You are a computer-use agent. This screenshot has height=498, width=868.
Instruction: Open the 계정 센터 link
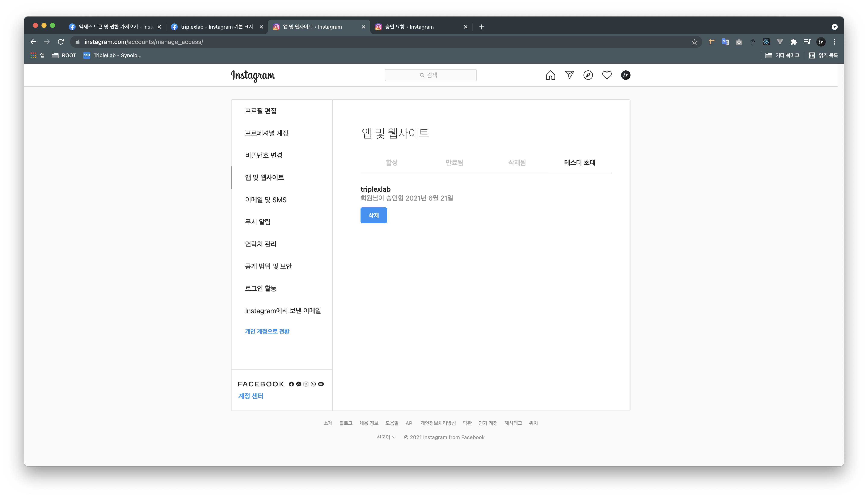pos(251,396)
